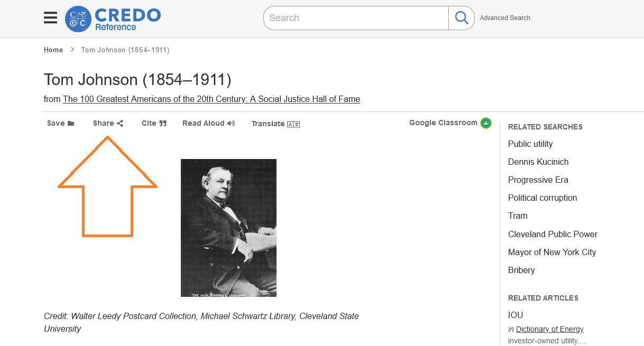Share this article

pos(108,123)
